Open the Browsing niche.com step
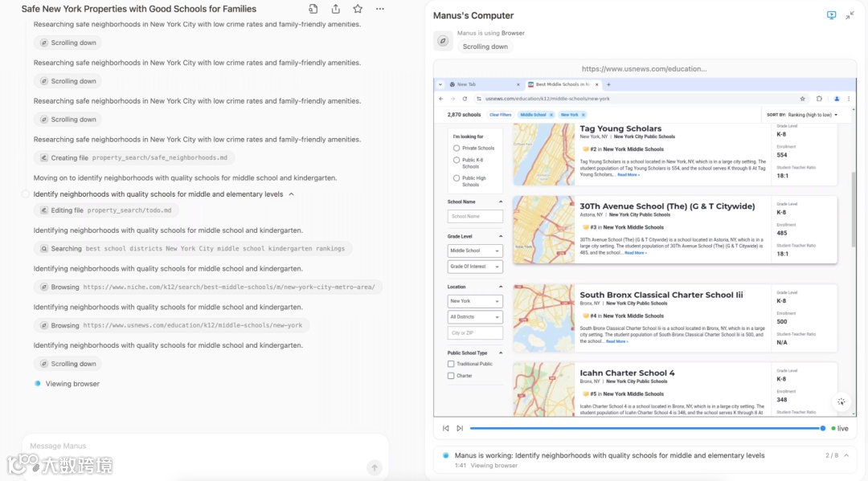Screen dimensions: 868x481 [207, 287]
